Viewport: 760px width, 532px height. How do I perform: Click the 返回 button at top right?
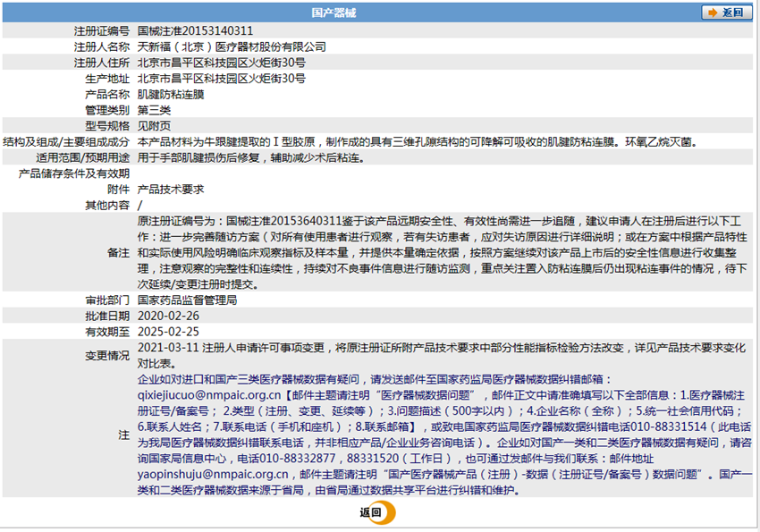(x=727, y=13)
